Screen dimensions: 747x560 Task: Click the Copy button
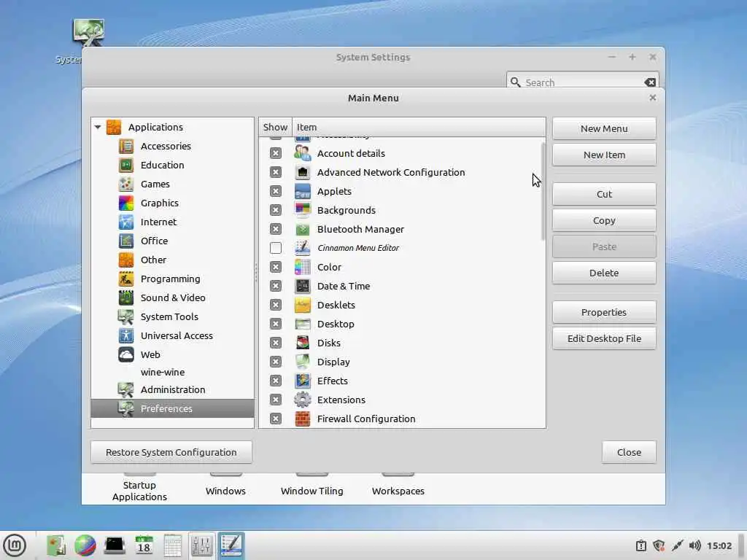604,220
